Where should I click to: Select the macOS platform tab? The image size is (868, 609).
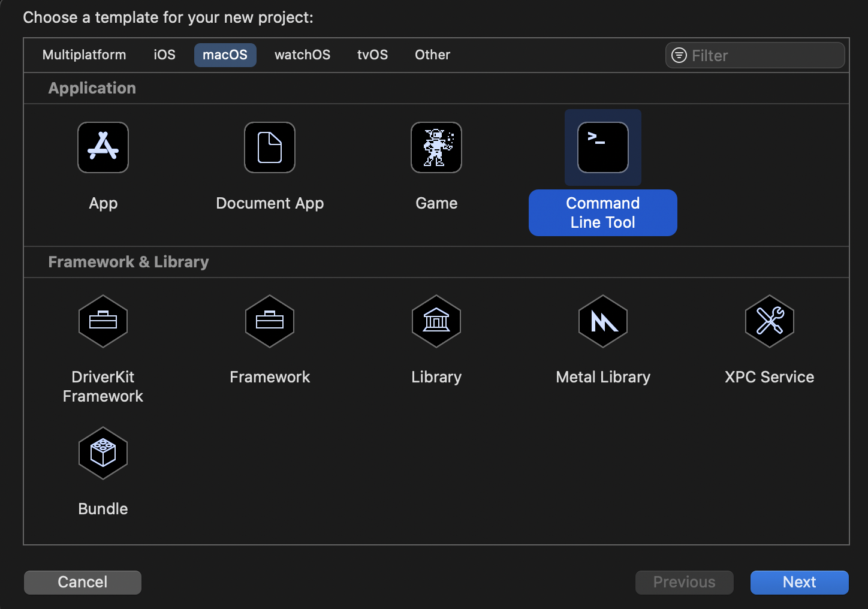click(225, 55)
